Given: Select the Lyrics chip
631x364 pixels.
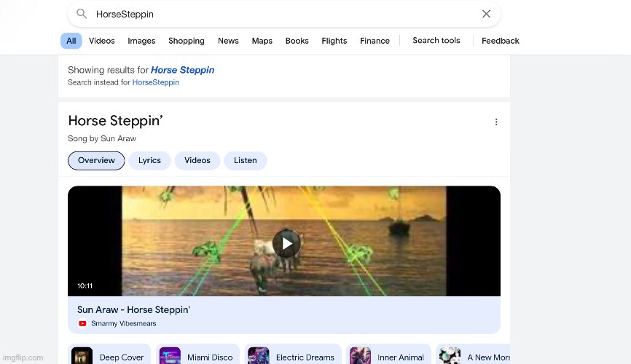Looking at the screenshot, I should point(149,160).
